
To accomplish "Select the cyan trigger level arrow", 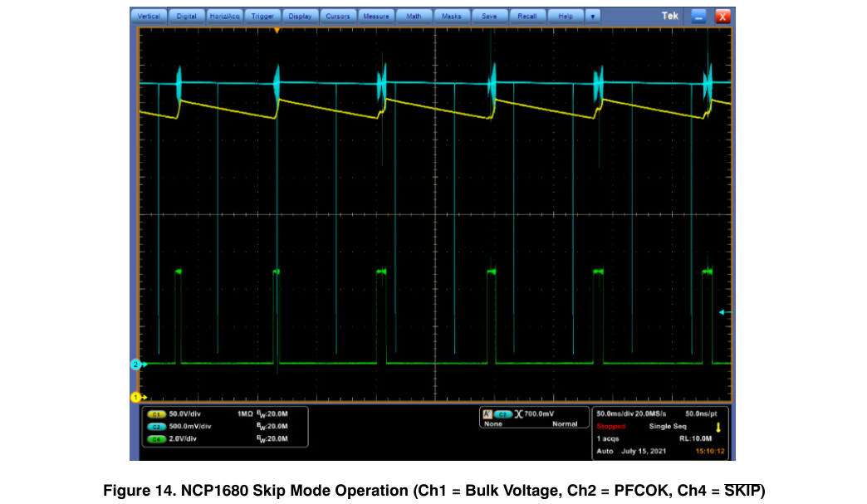I will pos(724,312).
